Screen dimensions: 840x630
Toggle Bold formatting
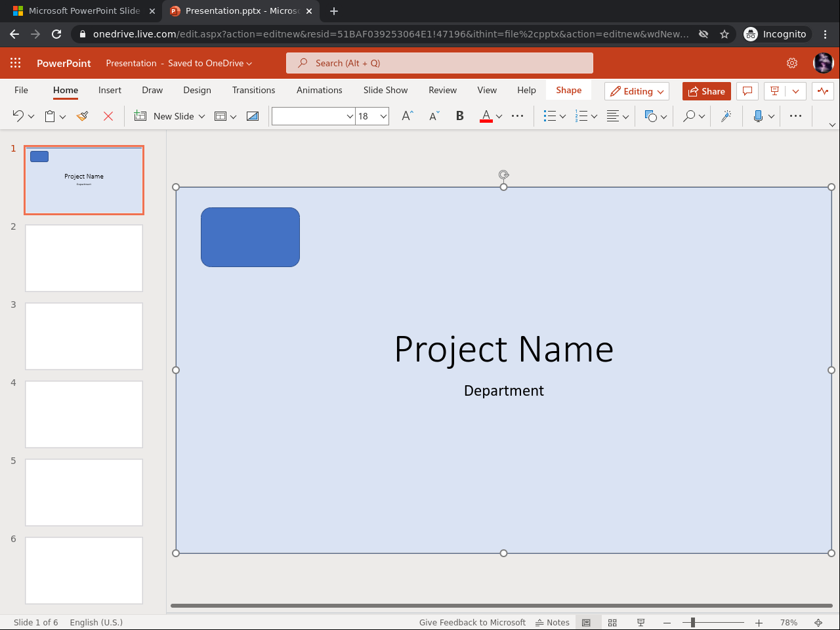coord(459,116)
